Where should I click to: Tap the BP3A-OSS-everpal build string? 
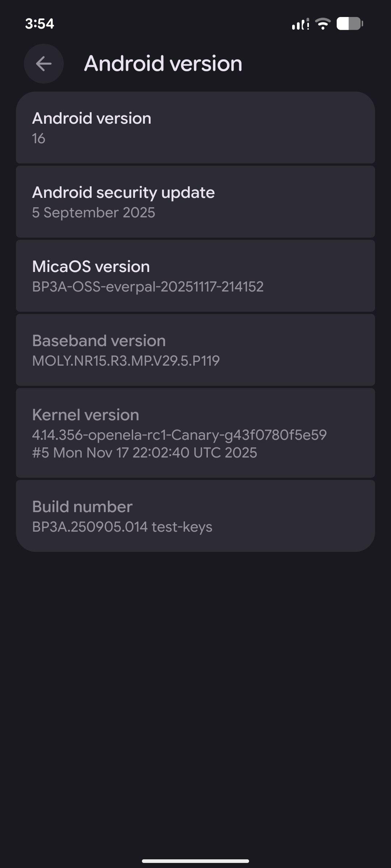[x=148, y=287]
